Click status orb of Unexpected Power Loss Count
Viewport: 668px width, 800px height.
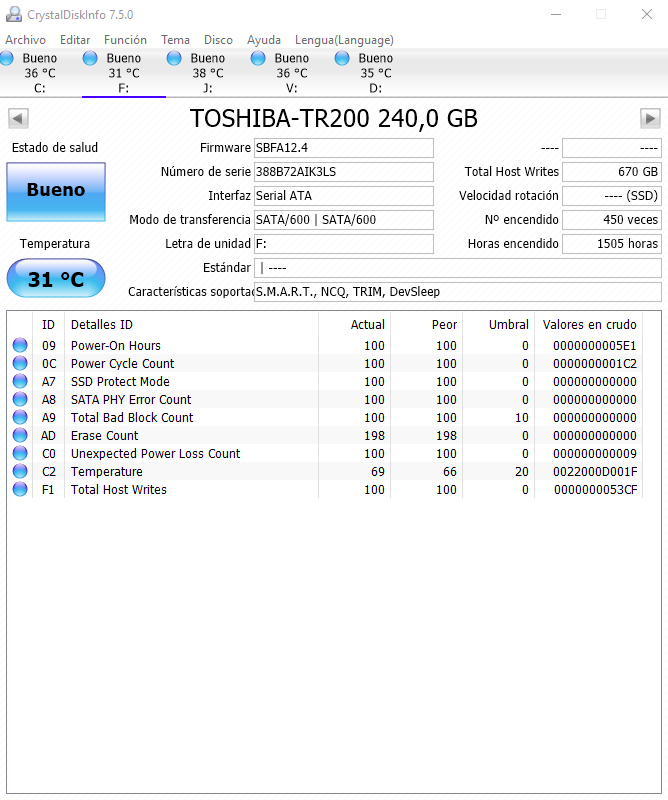pyautogui.click(x=20, y=453)
